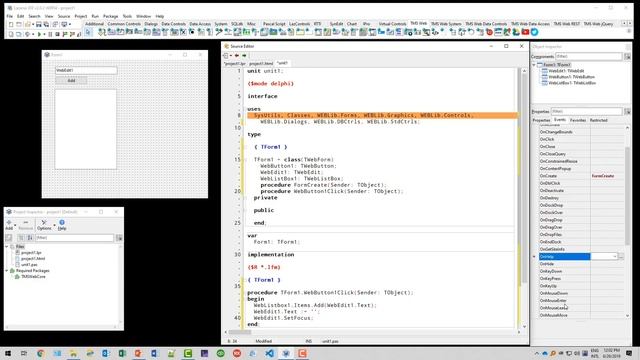Click the View Forms toolbar icon
Viewport: 640px width, 360px height.
click(19, 34)
